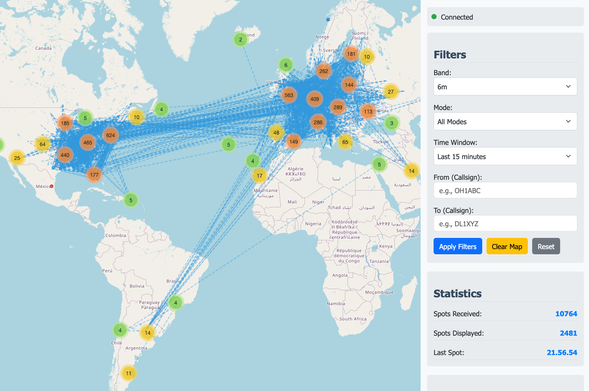Select the yellow 25-spot cluster
This screenshot has height=391, width=589.
click(17, 158)
